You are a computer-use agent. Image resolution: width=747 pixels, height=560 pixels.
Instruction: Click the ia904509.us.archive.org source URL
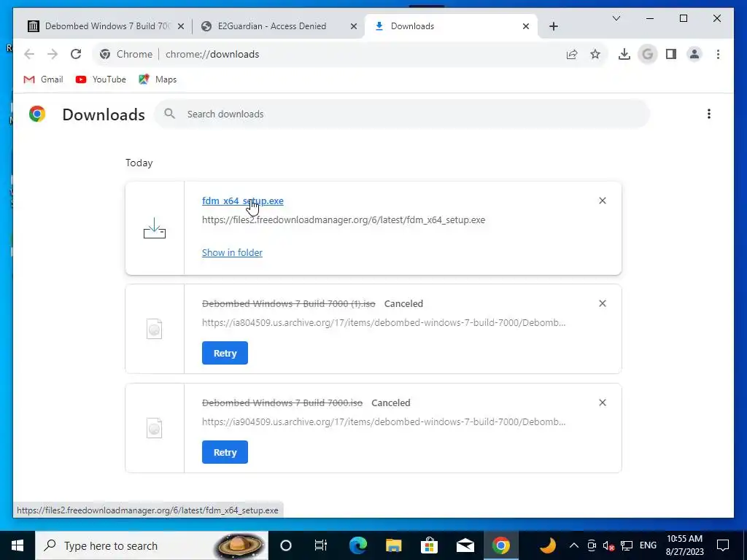point(384,422)
